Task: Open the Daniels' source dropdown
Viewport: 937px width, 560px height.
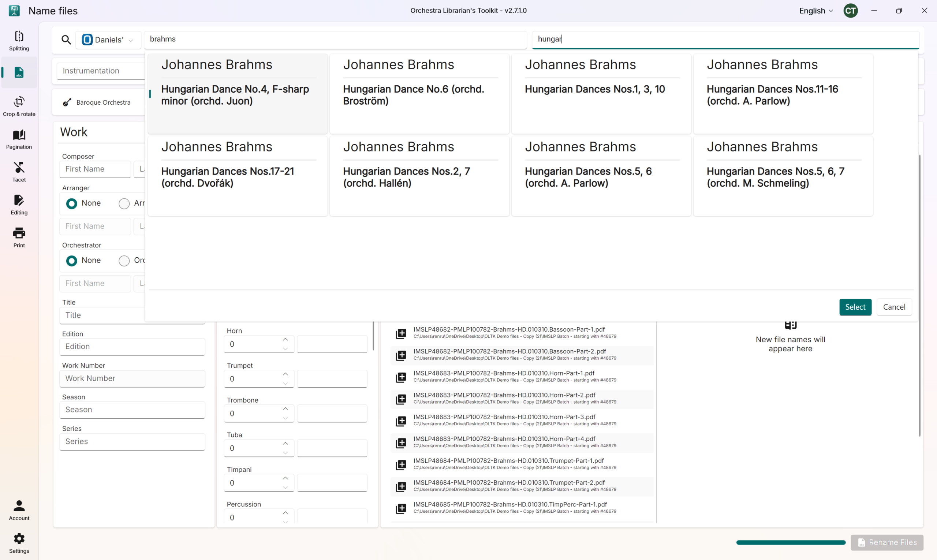Action: click(108, 40)
